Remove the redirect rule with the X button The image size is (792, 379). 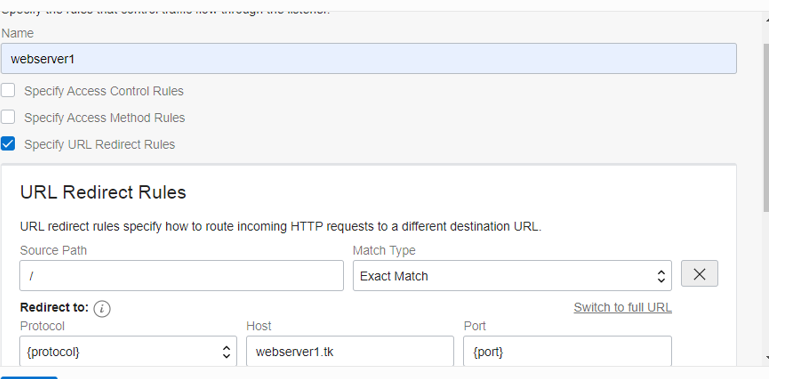tap(699, 274)
